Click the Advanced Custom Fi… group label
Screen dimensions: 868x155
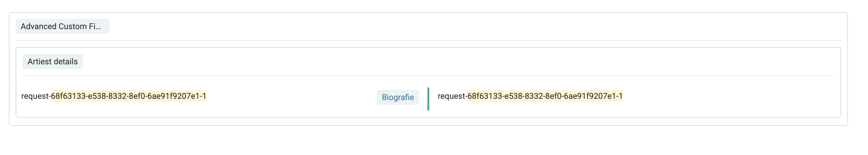click(62, 26)
